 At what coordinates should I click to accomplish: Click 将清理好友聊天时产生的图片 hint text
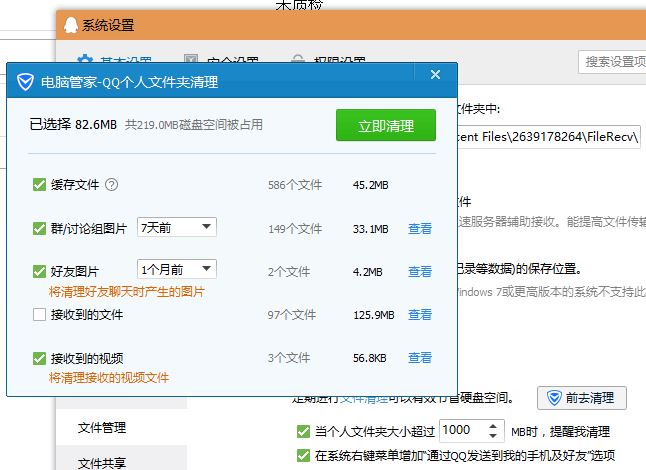127,292
